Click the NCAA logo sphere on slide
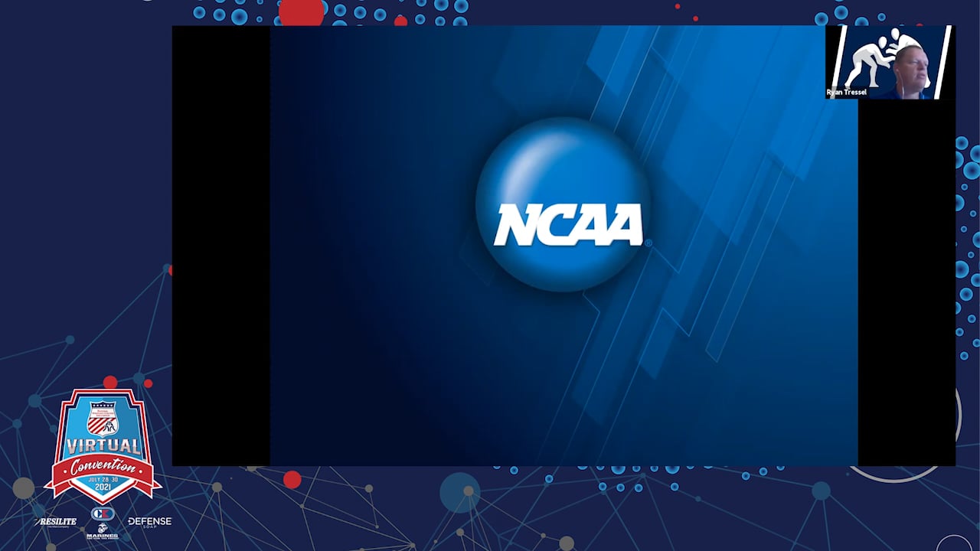Screen dimensions: 980x551 tap(563, 204)
